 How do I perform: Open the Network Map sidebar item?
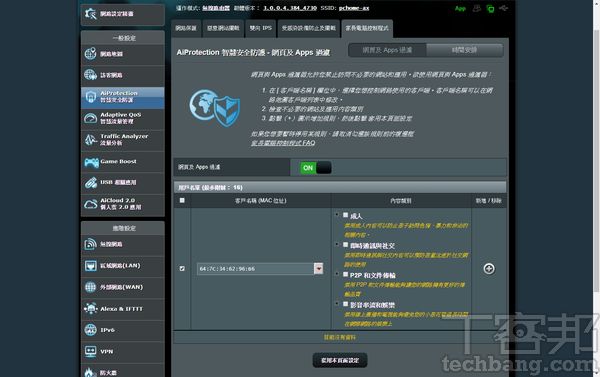122,54
